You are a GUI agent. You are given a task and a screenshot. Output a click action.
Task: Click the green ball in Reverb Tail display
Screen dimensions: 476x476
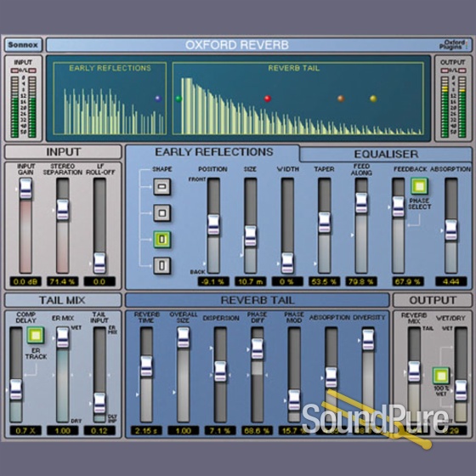tap(178, 99)
